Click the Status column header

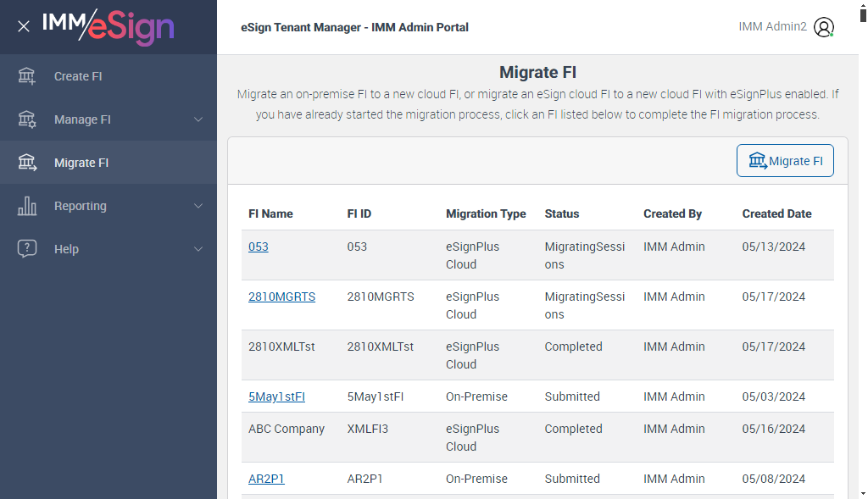pyautogui.click(x=562, y=213)
